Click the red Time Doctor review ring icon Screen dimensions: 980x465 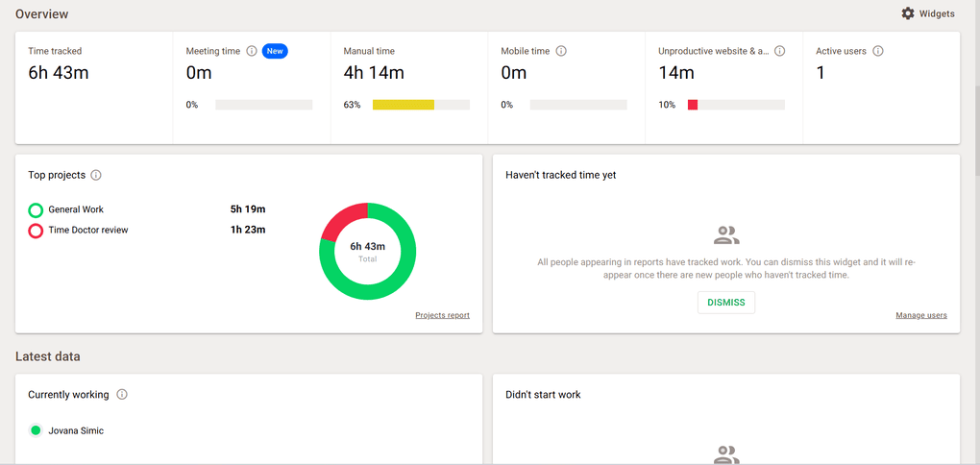point(36,231)
